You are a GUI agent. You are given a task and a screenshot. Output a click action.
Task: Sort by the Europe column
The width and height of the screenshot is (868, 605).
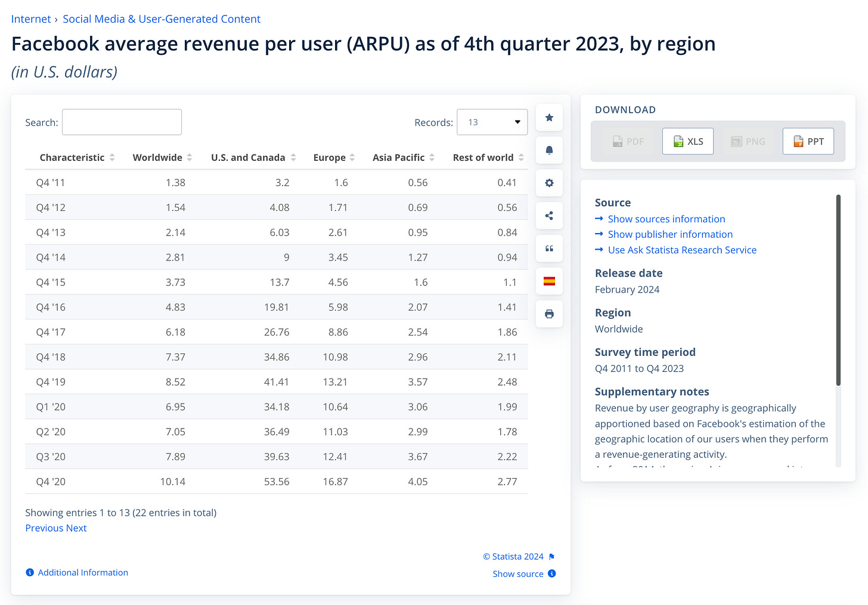pyautogui.click(x=334, y=157)
